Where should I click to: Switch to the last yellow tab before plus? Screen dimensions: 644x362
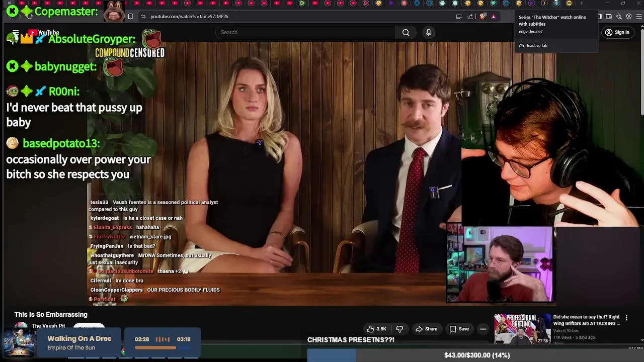(569, 4)
